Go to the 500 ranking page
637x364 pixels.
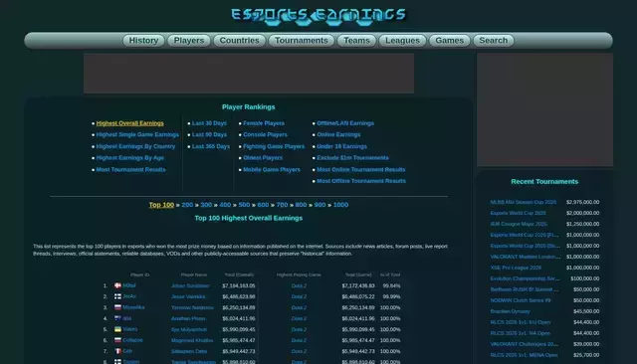244,205
